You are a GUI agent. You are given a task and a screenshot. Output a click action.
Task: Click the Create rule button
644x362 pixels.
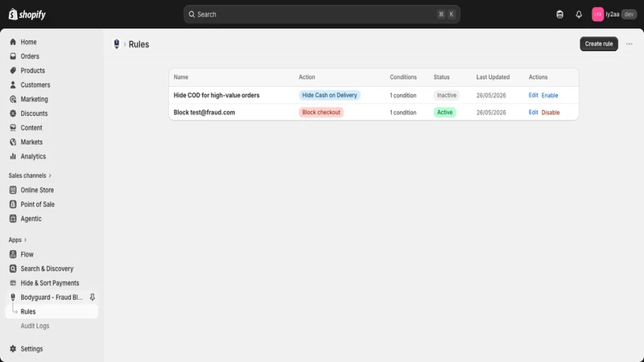pos(599,44)
